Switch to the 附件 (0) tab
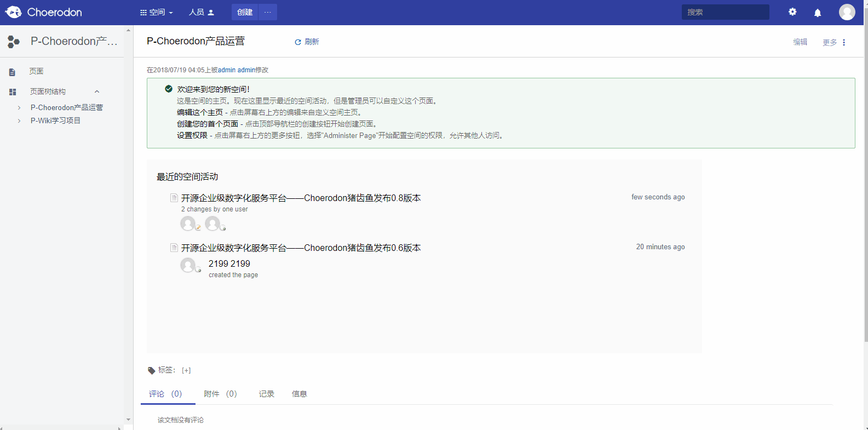Viewport: 868px width, 430px height. point(220,394)
